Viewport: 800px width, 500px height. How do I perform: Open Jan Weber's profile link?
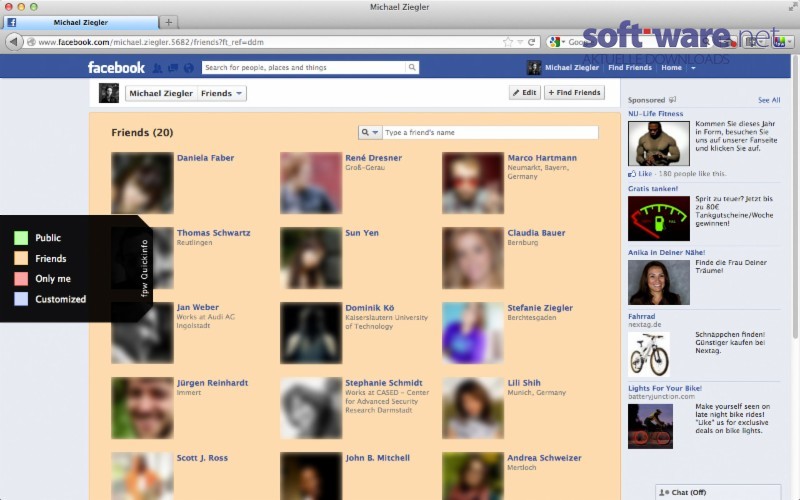pos(197,307)
